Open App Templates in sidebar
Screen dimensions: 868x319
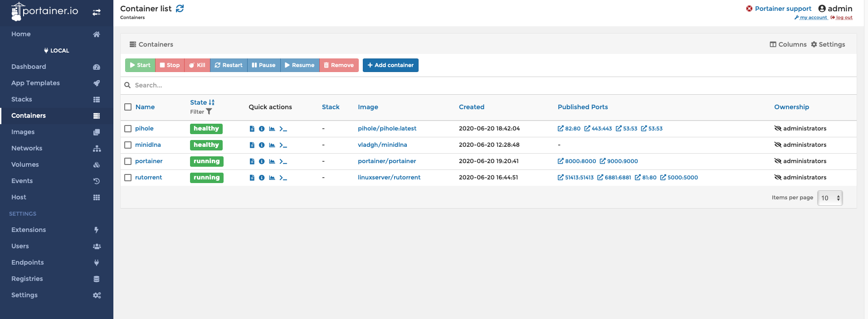[x=57, y=83]
